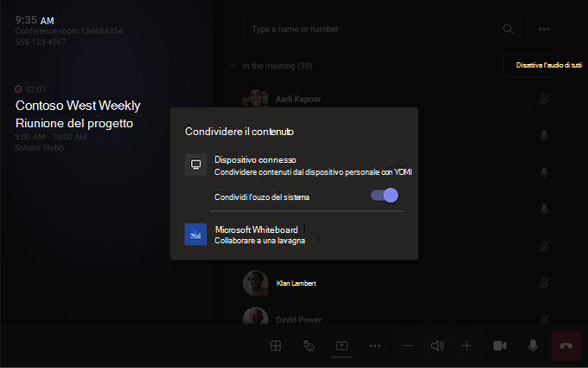The height and width of the screenshot is (368, 588).
Task: Select participant Aadi Kapoor's name
Action: [298, 99]
